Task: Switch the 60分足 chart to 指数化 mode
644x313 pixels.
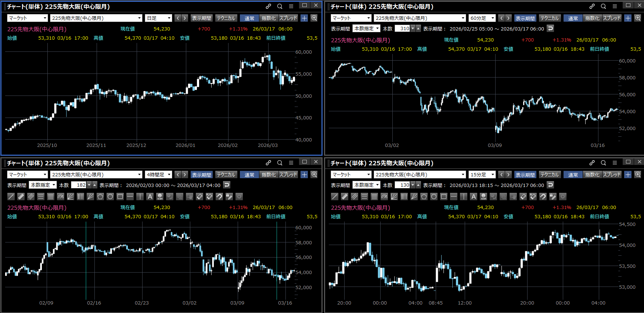Action: (592, 18)
